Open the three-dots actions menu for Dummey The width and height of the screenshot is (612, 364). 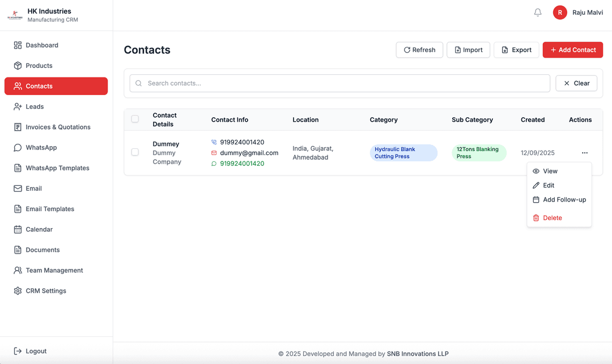coord(584,153)
